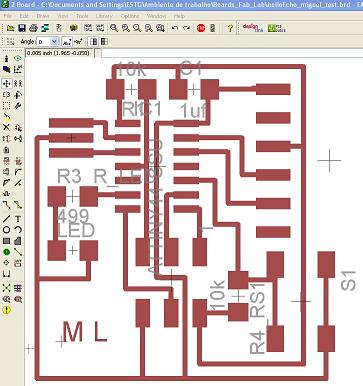Open the Display layers tool

click(7, 69)
